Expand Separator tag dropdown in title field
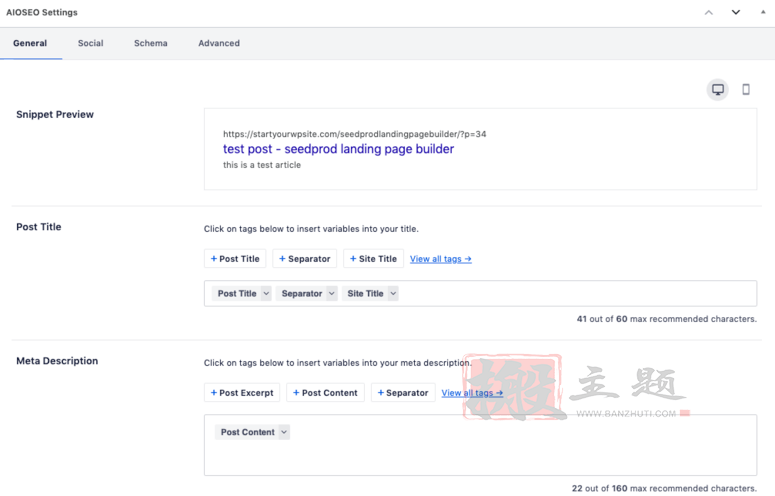The height and width of the screenshot is (496, 775). 332,293
